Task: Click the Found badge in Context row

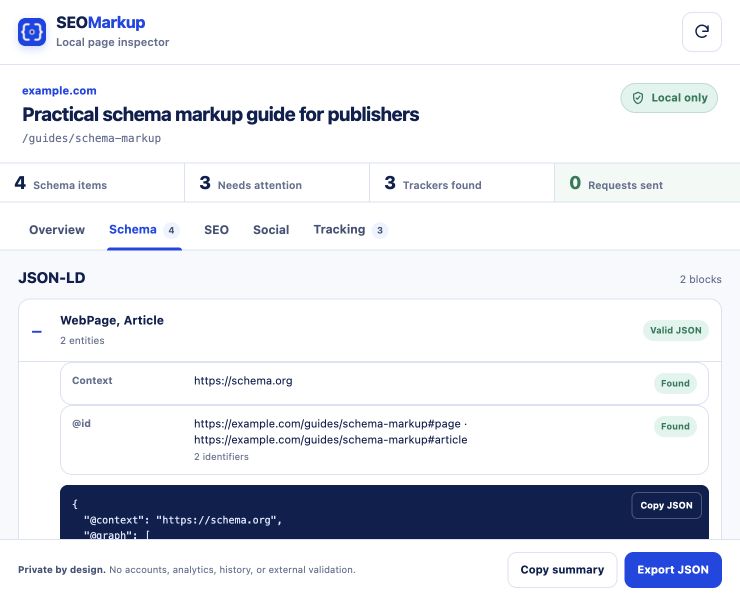Action: [675, 383]
